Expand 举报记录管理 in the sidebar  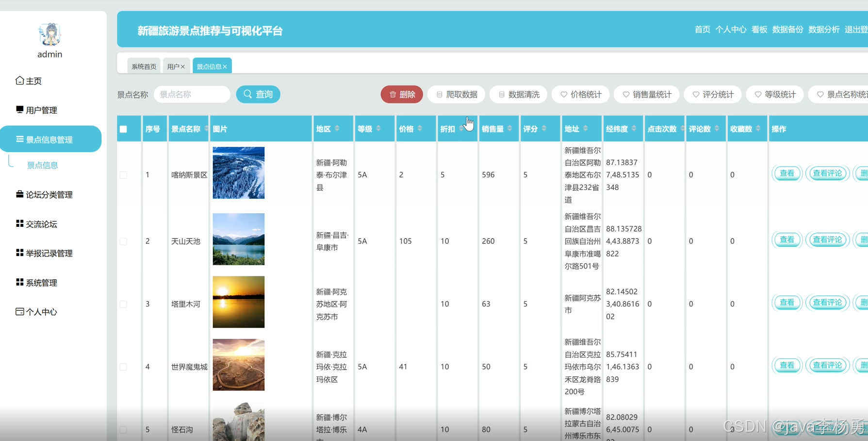(x=44, y=253)
